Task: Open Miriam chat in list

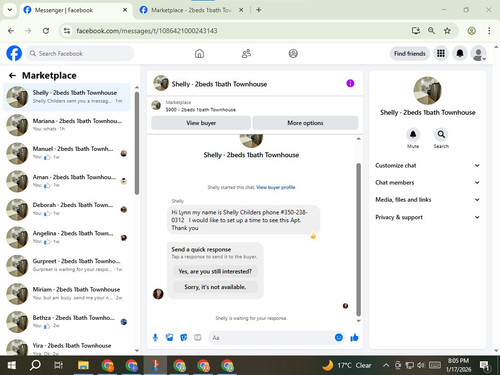Action: coord(67,294)
